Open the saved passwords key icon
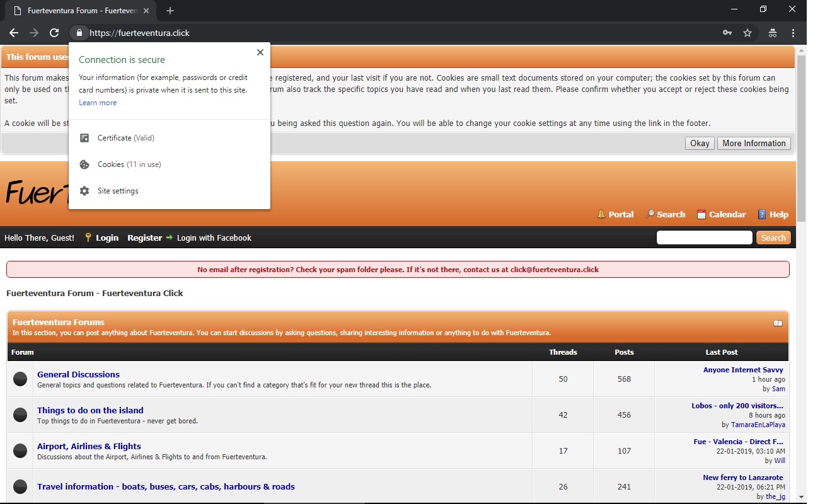The width and height of the screenshot is (837, 504). pos(727,33)
